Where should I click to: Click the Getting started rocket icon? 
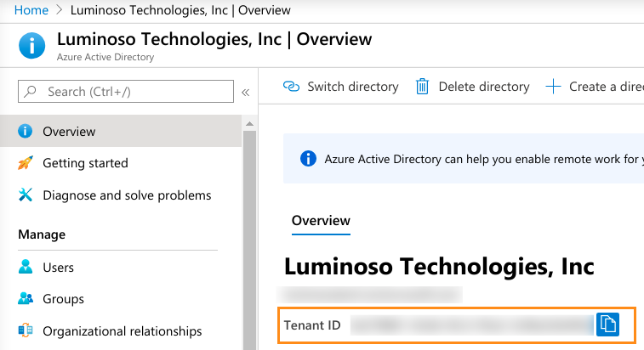(x=25, y=163)
